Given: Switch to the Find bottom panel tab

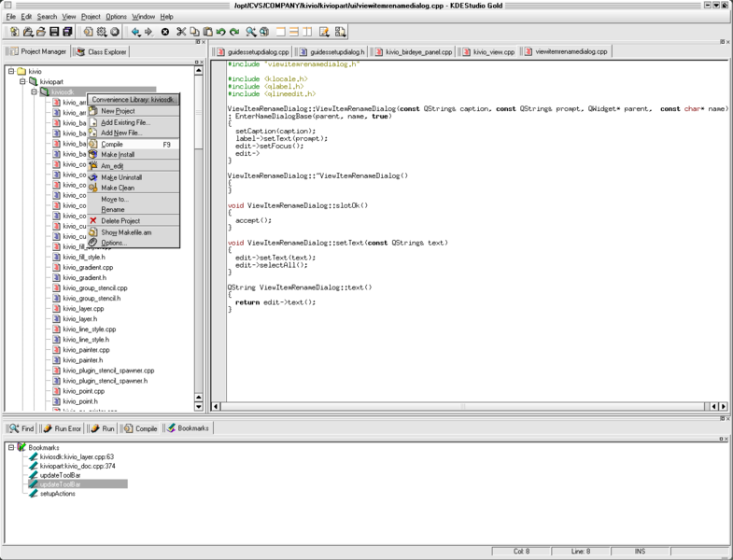Looking at the screenshot, I should [21, 428].
